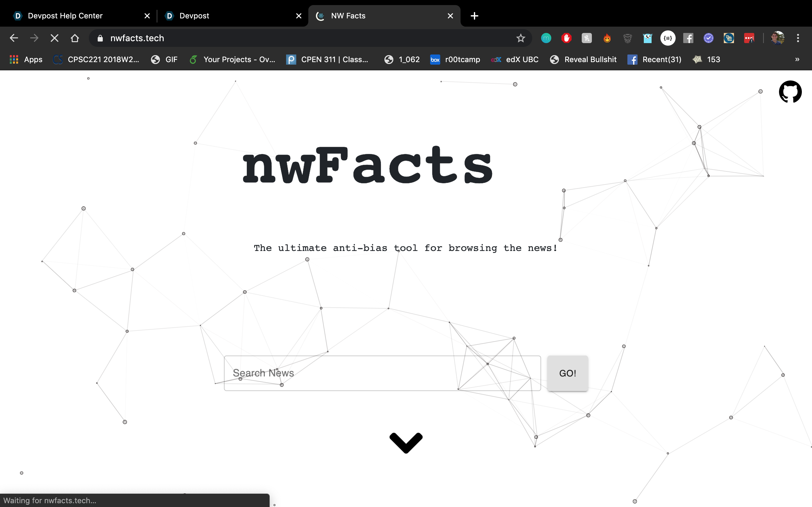Open the user profile avatar

point(777,38)
